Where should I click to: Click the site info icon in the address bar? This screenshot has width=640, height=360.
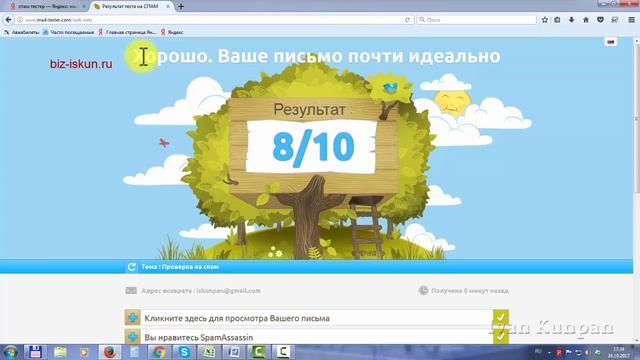click(20, 20)
